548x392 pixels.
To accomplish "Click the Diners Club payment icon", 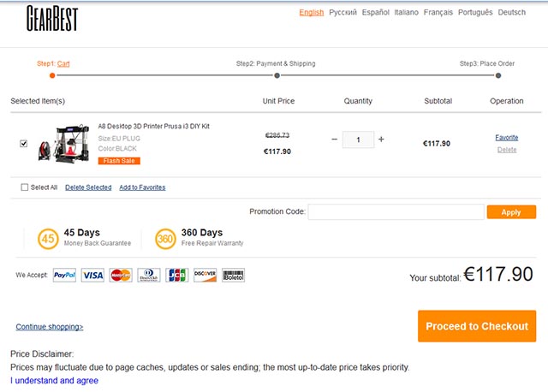I will pos(149,275).
